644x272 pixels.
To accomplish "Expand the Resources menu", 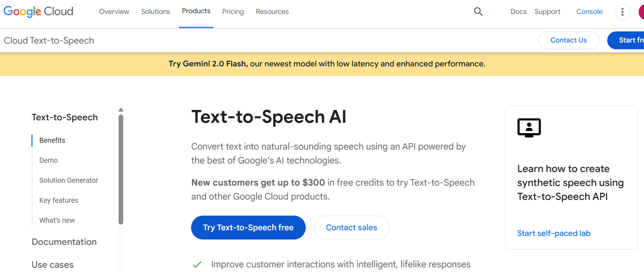I will (x=272, y=12).
